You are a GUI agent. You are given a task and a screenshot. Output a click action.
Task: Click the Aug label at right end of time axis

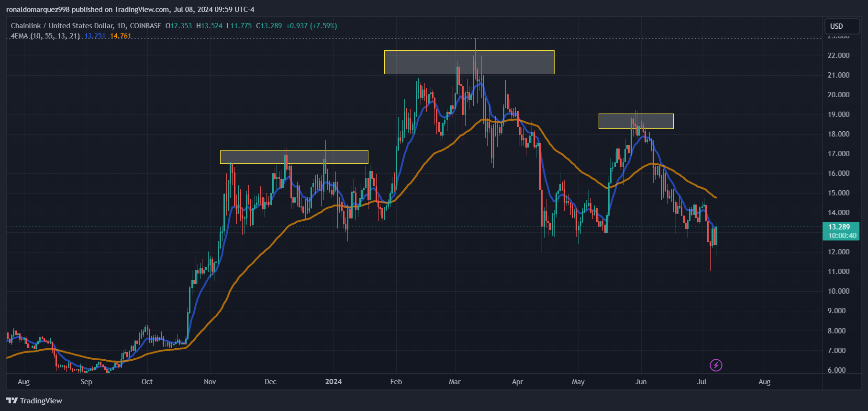[765, 382]
